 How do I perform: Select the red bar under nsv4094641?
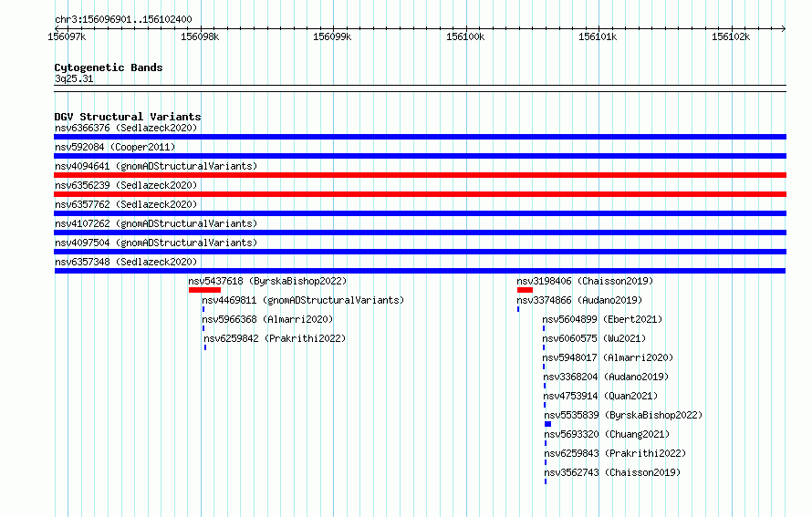click(x=420, y=175)
